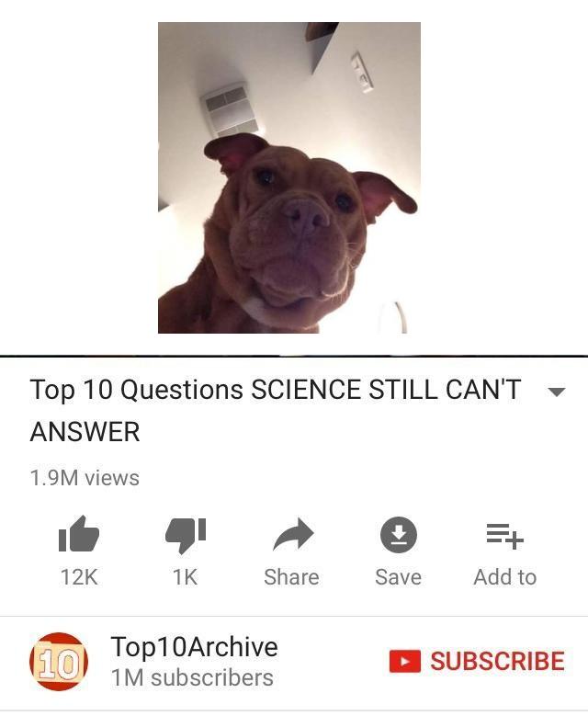Image resolution: width=588 pixels, height=716 pixels.
Task: Click the 1K dislikes count
Action: (185, 576)
